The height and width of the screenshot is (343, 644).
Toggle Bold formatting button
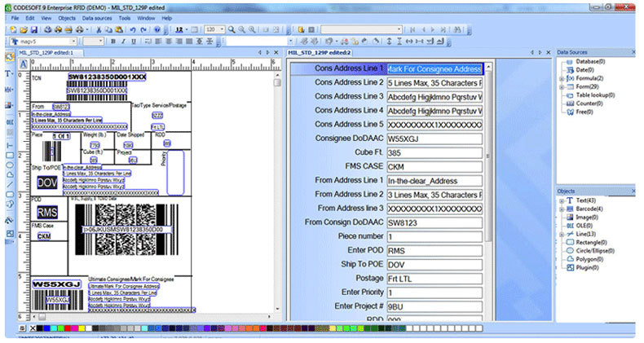click(x=112, y=41)
